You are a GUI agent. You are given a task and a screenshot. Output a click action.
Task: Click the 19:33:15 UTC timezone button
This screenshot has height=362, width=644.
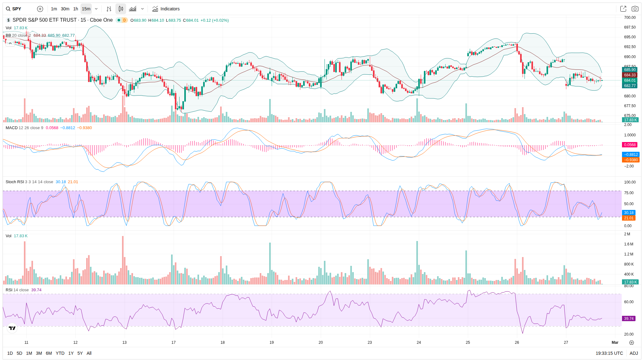tap(609, 353)
